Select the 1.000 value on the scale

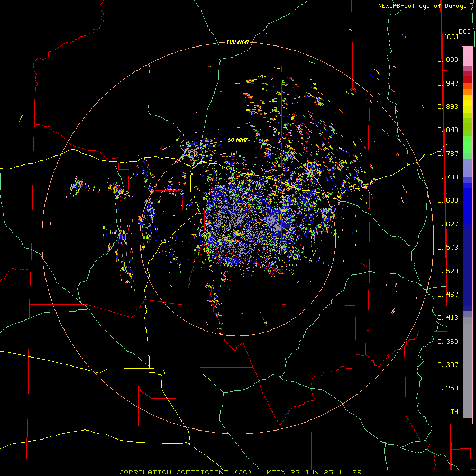point(448,59)
